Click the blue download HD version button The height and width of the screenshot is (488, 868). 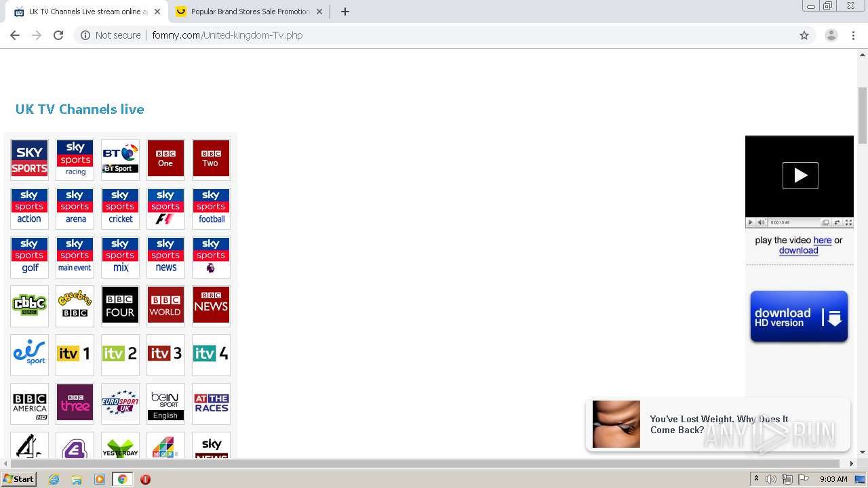(799, 317)
